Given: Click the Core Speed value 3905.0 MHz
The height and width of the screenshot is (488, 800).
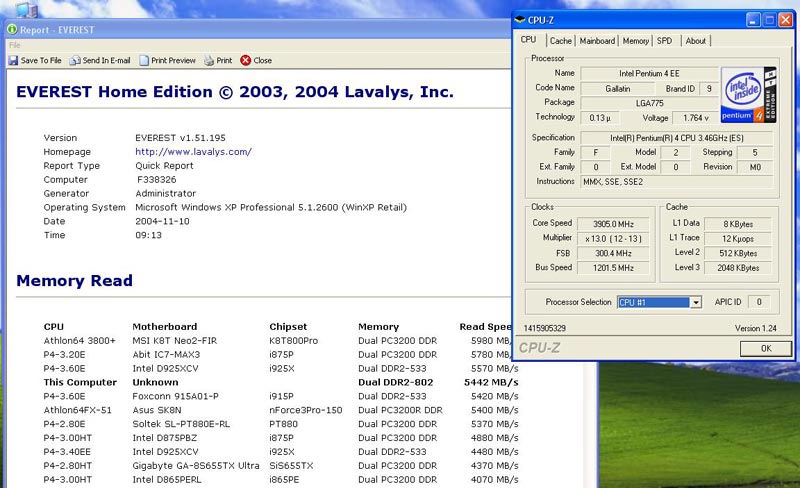Looking at the screenshot, I should point(613,224).
